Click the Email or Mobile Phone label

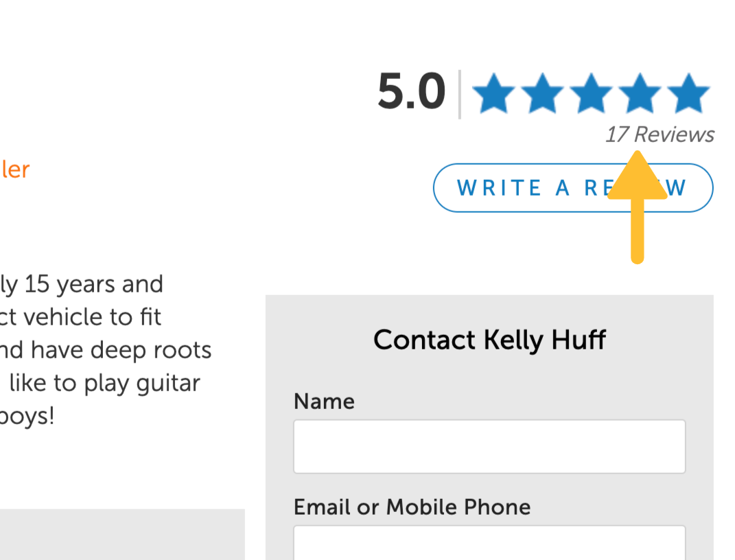412,507
